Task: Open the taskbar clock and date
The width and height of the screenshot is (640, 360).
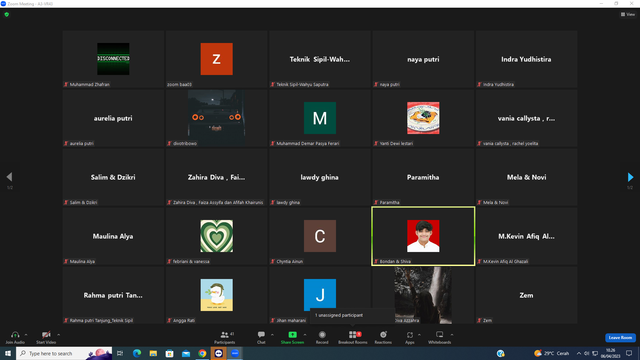Action: [611, 353]
